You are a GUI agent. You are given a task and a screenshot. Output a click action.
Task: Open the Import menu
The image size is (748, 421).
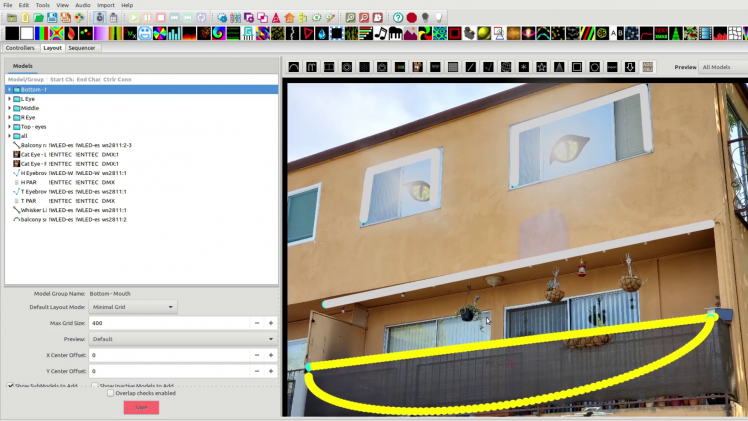tap(105, 5)
